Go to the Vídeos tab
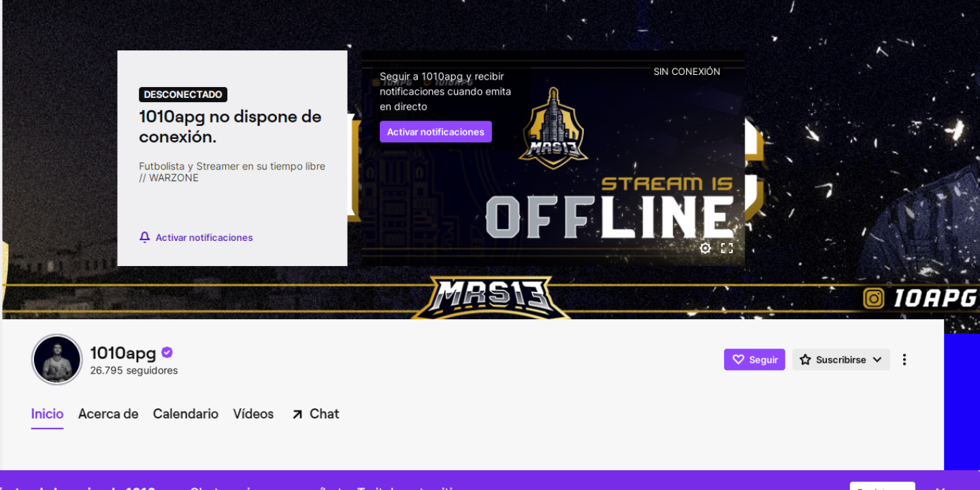This screenshot has width=980, height=490. coord(253,414)
